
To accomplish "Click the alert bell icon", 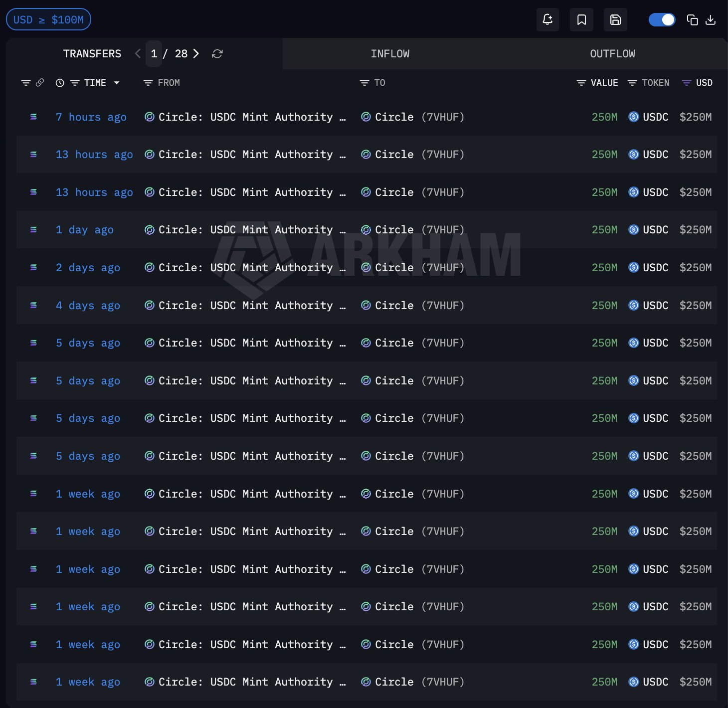I will pos(547,20).
